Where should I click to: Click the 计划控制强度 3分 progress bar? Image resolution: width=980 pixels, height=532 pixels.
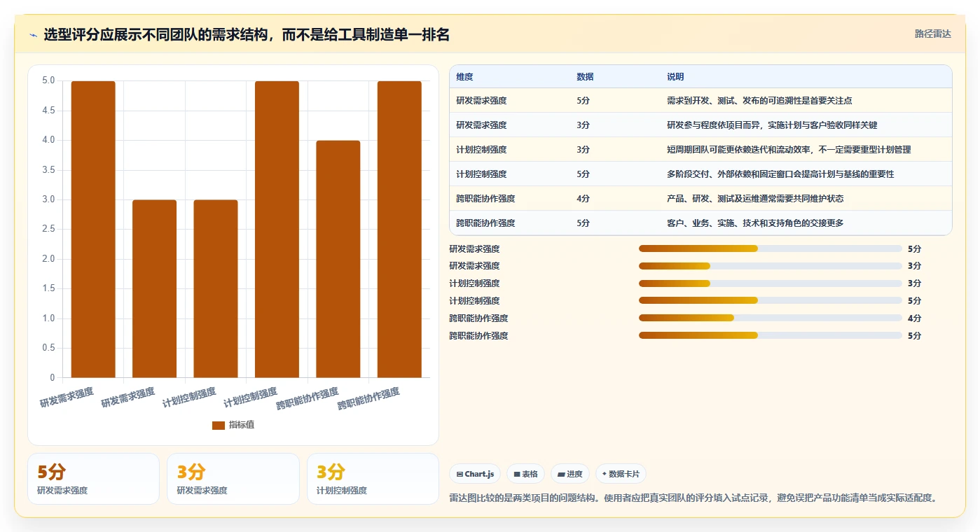pos(771,283)
